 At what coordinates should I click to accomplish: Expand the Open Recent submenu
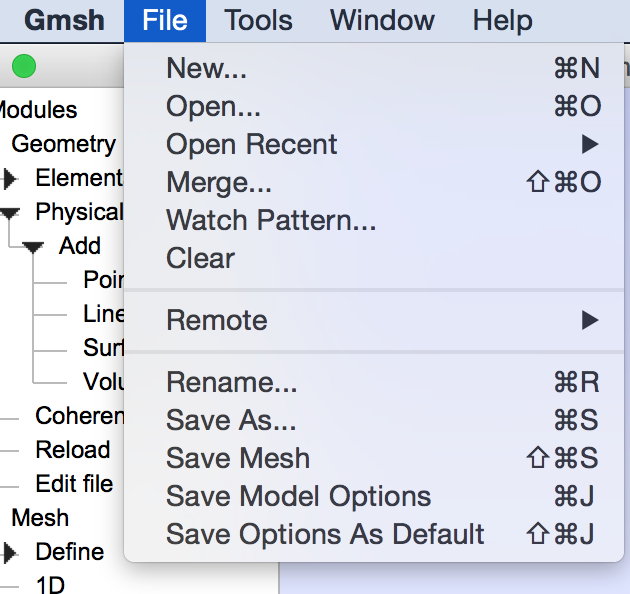[x=374, y=144]
